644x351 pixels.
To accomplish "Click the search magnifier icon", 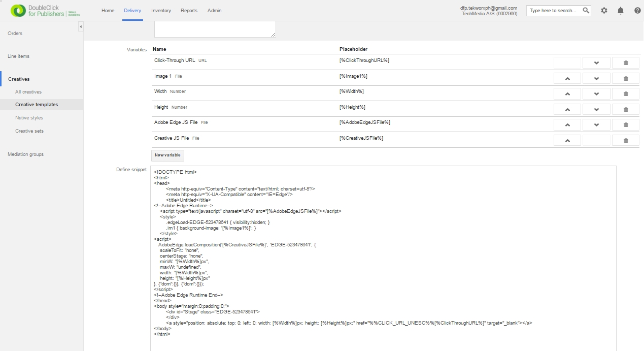I will pos(586,10).
